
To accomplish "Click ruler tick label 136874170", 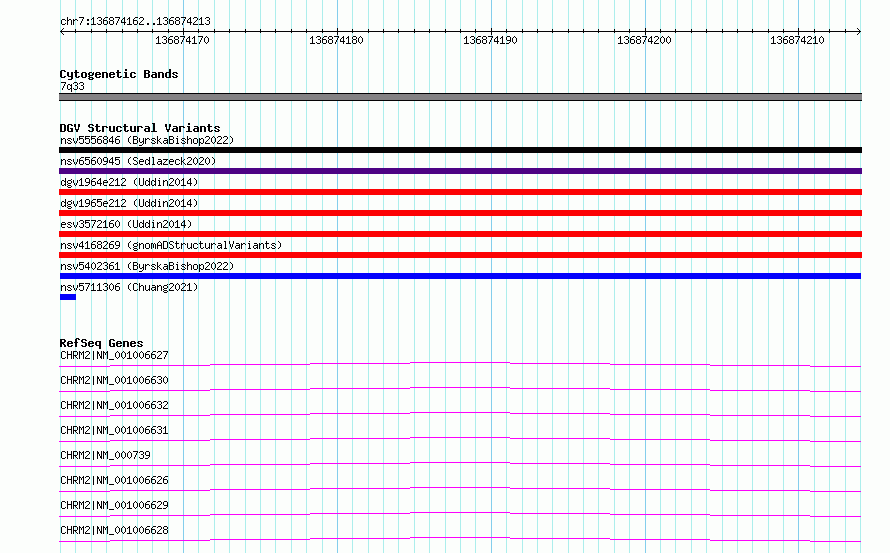I will click(x=182, y=40).
